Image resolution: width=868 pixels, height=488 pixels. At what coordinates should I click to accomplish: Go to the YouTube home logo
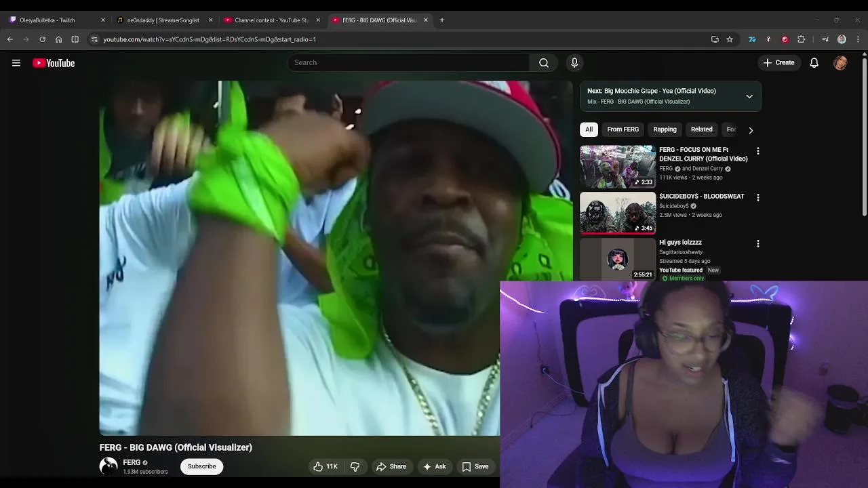(54, 63)
